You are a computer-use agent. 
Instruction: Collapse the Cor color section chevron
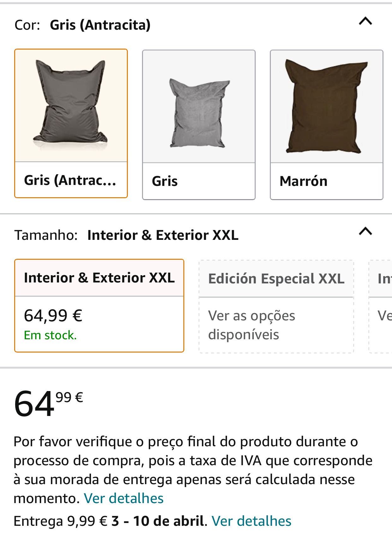[365, 21]
